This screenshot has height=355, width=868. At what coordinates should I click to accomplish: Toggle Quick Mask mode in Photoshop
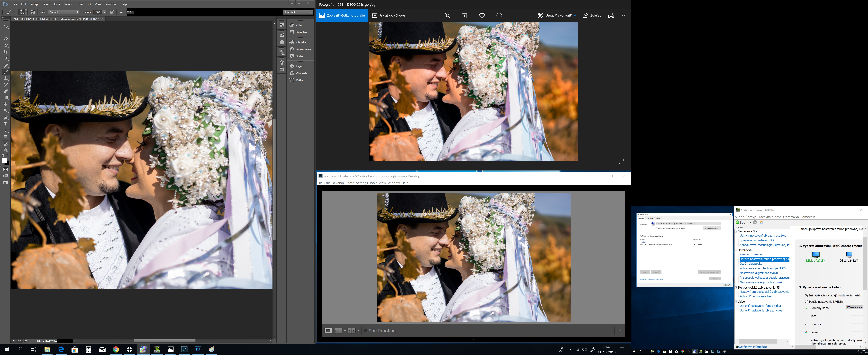(x=6, y=169)
